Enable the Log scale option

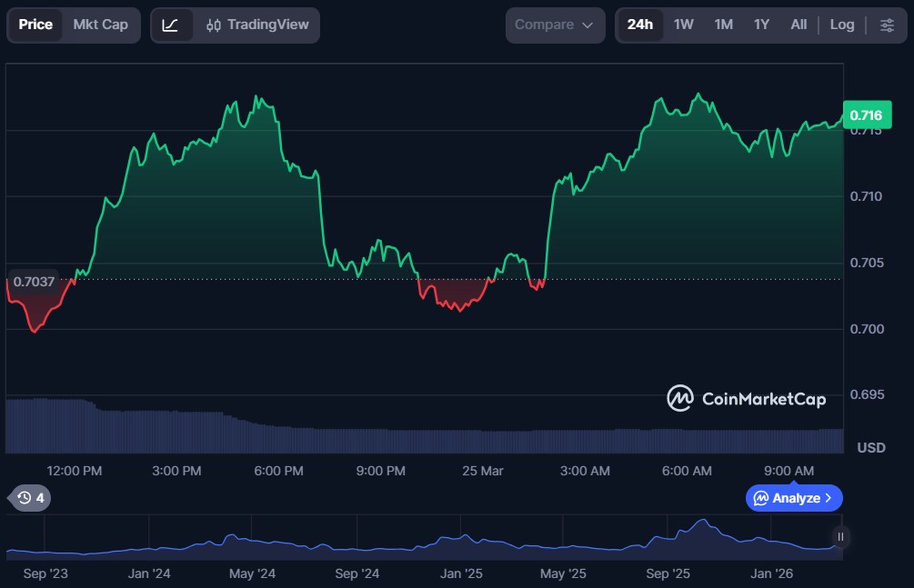click(x=841, y=25)
